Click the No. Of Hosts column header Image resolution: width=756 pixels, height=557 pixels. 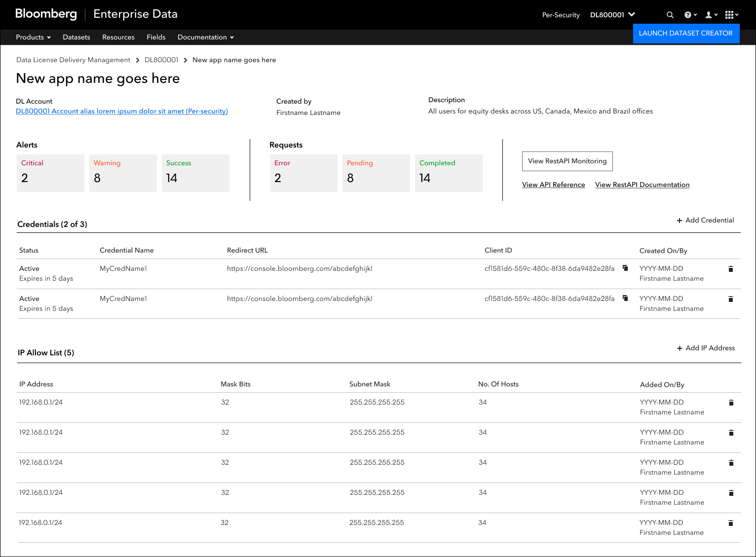(498, 384)
